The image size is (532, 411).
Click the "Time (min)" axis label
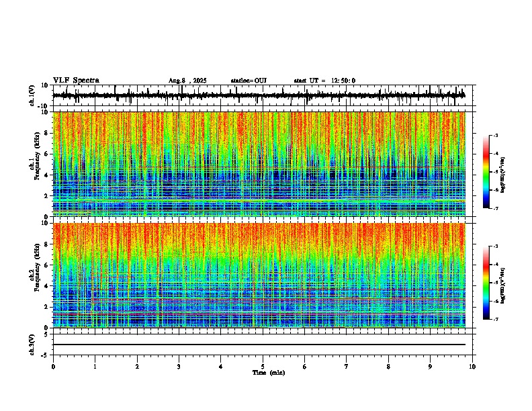tap(269, 373)
